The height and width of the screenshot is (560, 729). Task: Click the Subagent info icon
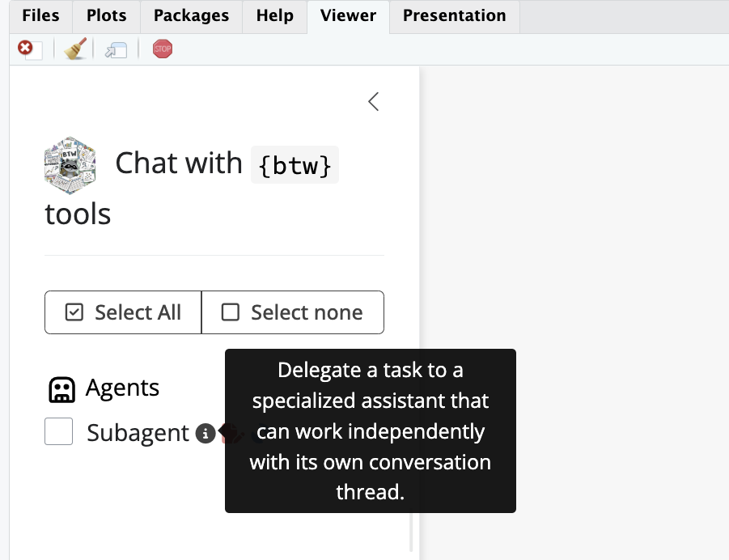click(x=205, y=434)
